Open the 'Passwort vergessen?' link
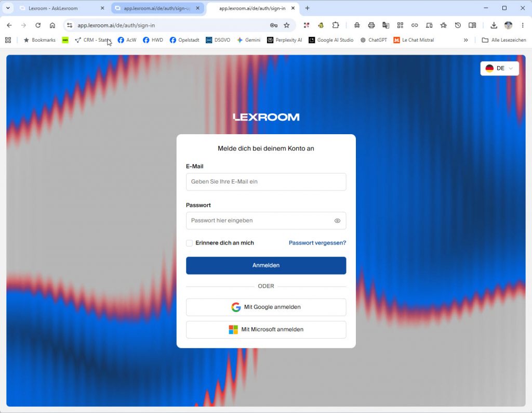The image size is (532, 413). [x=317, y=243]
